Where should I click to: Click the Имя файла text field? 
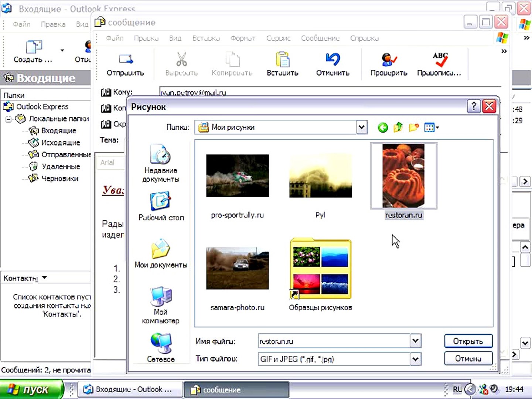click(334, 341)
